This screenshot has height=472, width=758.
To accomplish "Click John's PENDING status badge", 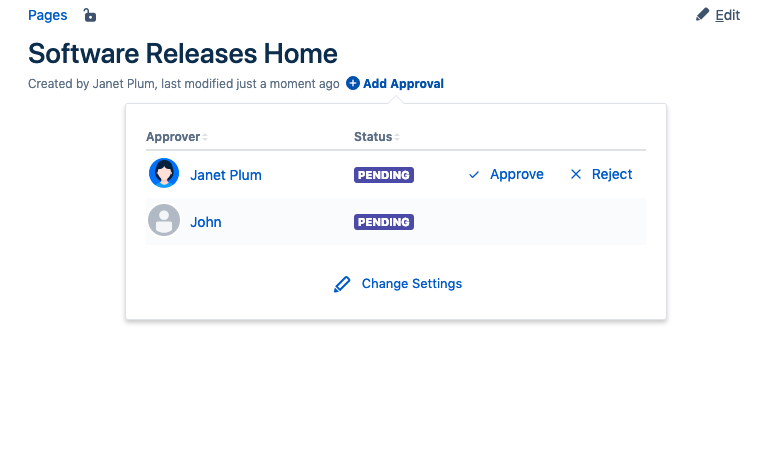I will point(384,222).
